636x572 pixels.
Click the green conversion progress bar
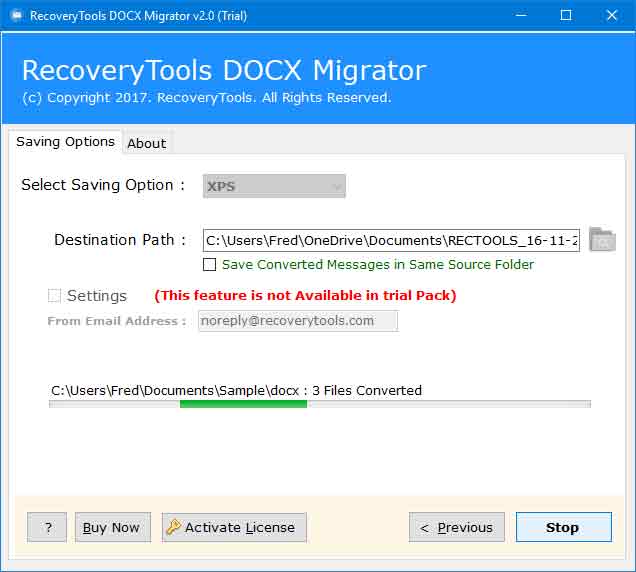pos(320,404)
